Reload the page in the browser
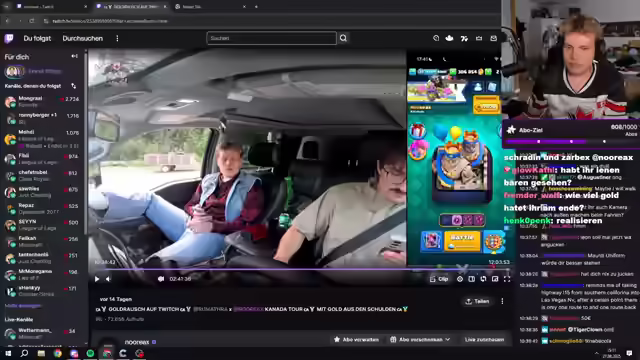The image size is (640, 360). pos(32,21)
